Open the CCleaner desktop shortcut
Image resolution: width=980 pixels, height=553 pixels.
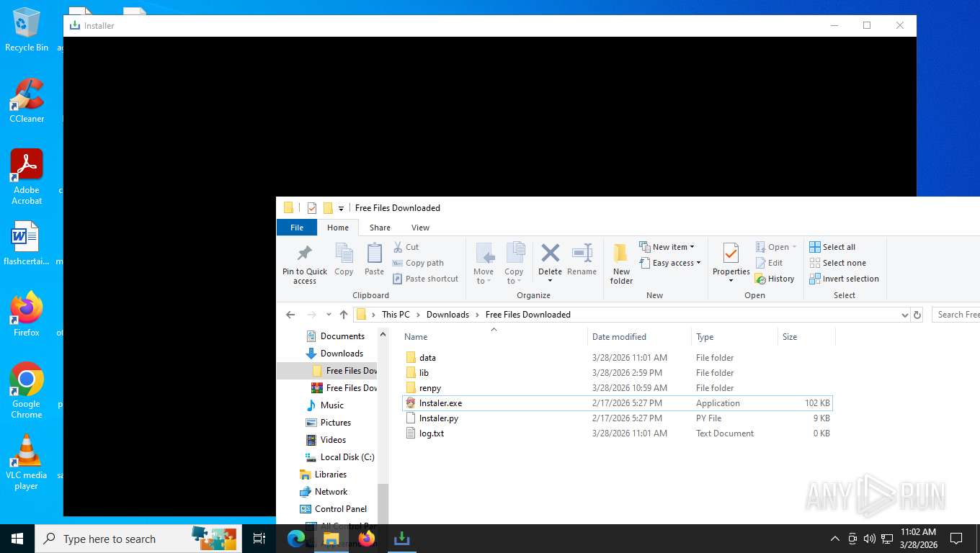click(x=27, y=101)
